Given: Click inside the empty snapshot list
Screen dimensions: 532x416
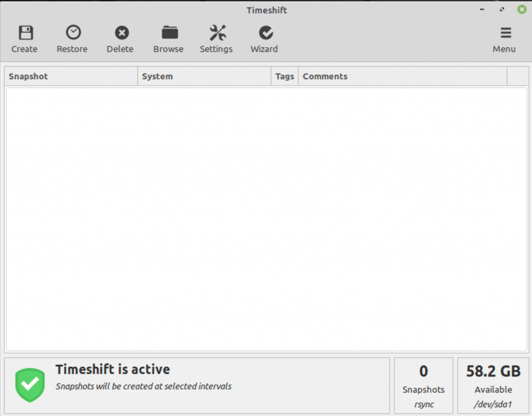Looking at the screenshot, I should [266, 218].
